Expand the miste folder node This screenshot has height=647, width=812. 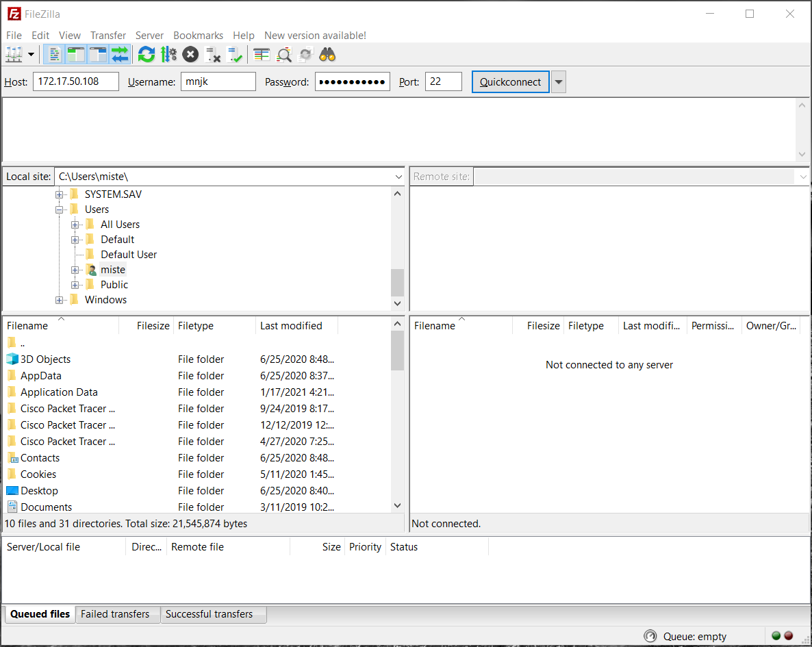(75, 270)
